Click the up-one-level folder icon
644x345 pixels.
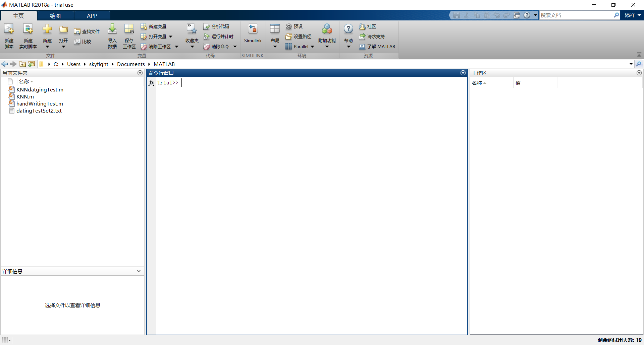(x=22, y=64)
